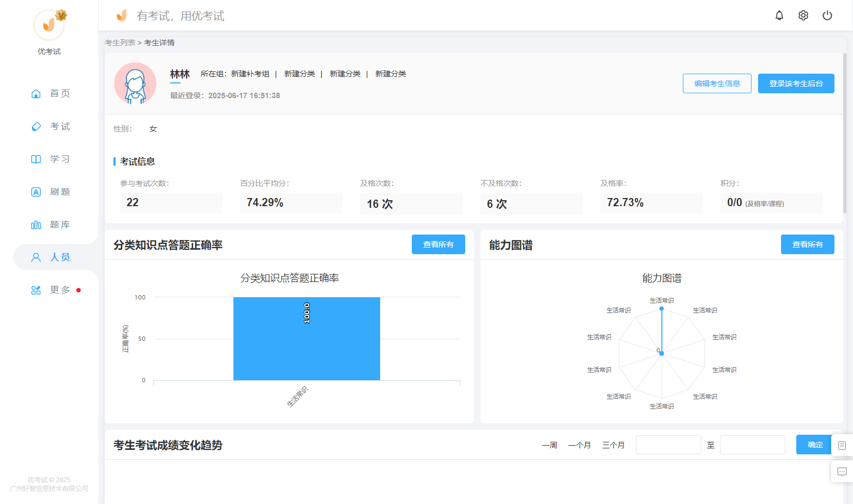Click 考生列表 breadcrumb link
This screenshot has height=504, width=853.
point(120,43)
